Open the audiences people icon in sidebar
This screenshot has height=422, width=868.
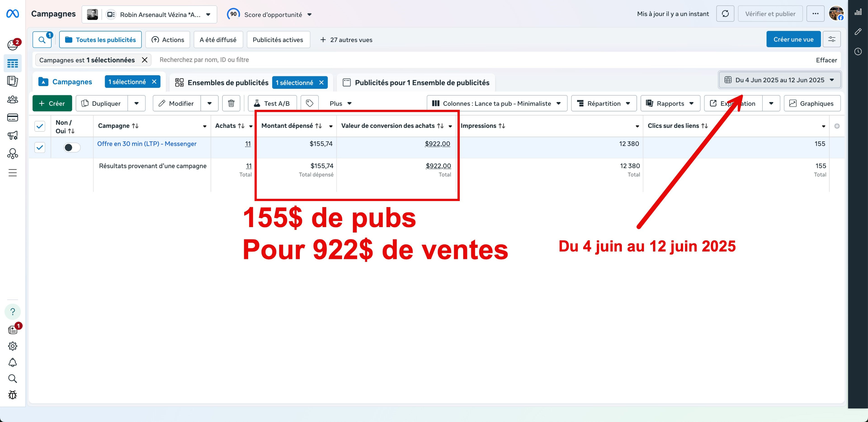point(13,100)
